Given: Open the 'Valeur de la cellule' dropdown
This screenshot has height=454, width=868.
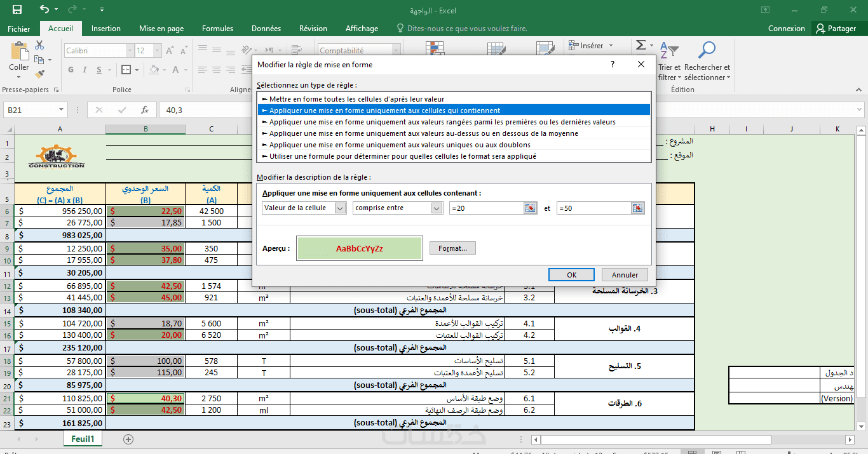Looking at the screenshot, I should click(341, 208).
